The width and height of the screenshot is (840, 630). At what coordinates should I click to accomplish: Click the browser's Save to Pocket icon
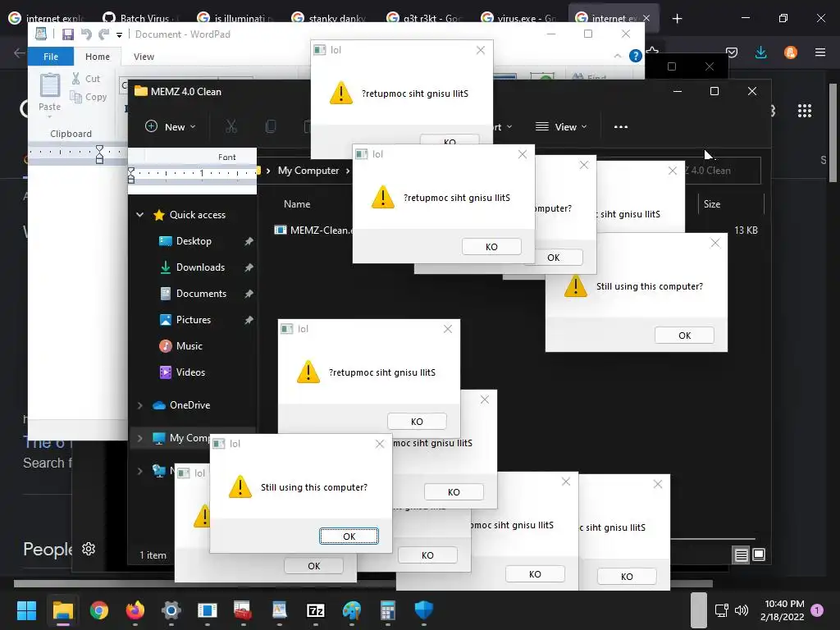[x=732, y=52]
